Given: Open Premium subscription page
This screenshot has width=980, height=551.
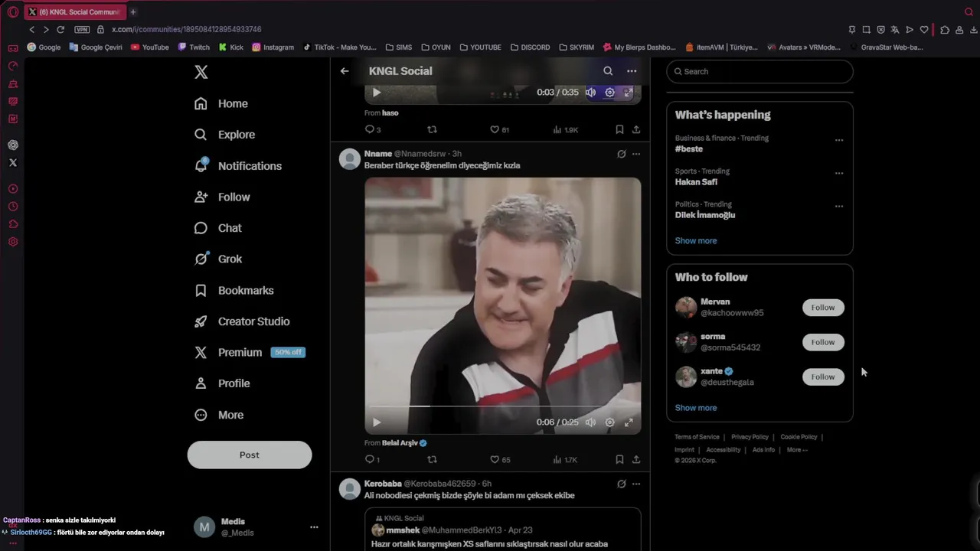Looking at the screenshot, I should tap(250, 352).
